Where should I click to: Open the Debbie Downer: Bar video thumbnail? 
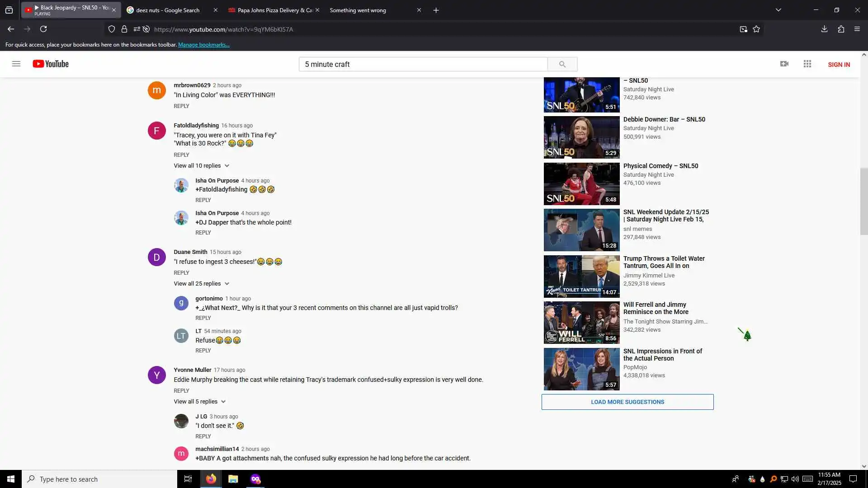coord(581,137)
